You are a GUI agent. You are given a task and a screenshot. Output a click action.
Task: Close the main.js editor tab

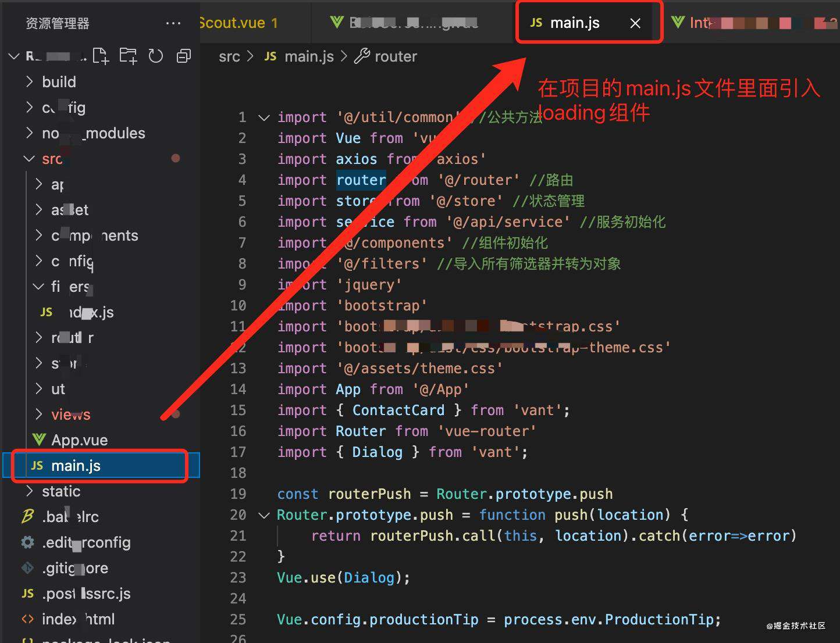635,23
